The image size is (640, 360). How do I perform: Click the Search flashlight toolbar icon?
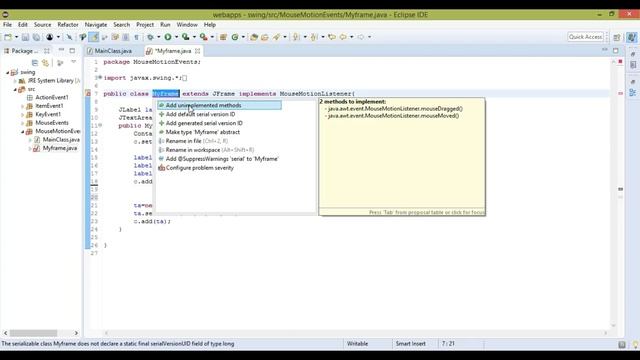click(x=277, y=37)
